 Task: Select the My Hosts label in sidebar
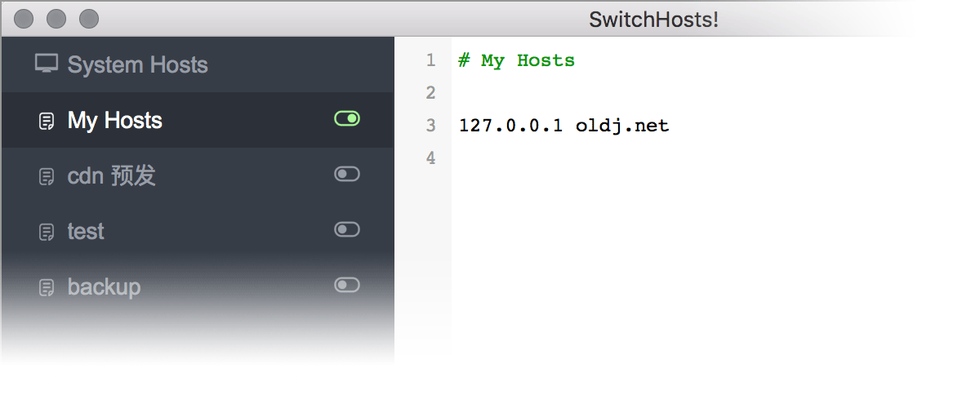point(115,121)
